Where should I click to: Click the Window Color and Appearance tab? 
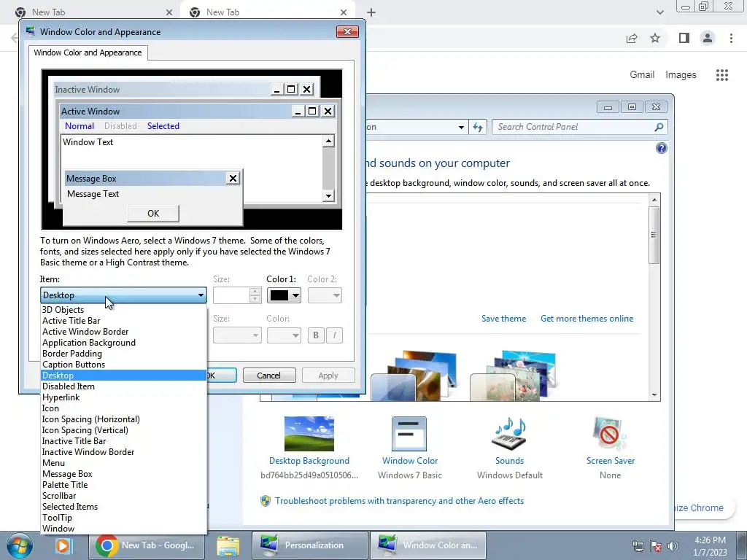88,52
